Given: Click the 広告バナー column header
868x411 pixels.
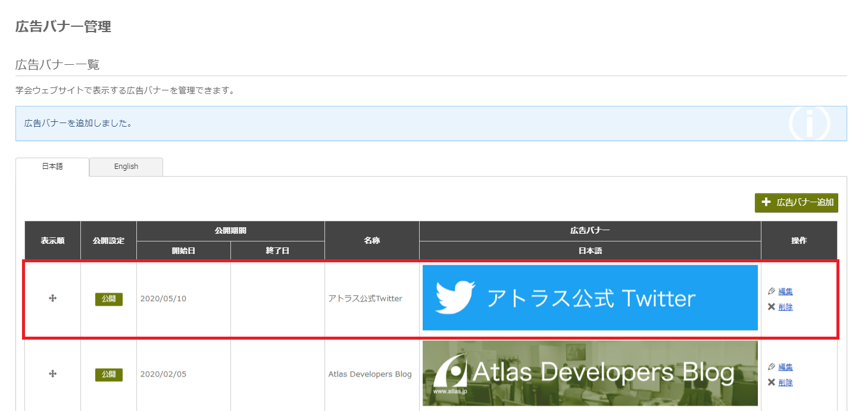Looking at the screenshot, I should (590, 231).
